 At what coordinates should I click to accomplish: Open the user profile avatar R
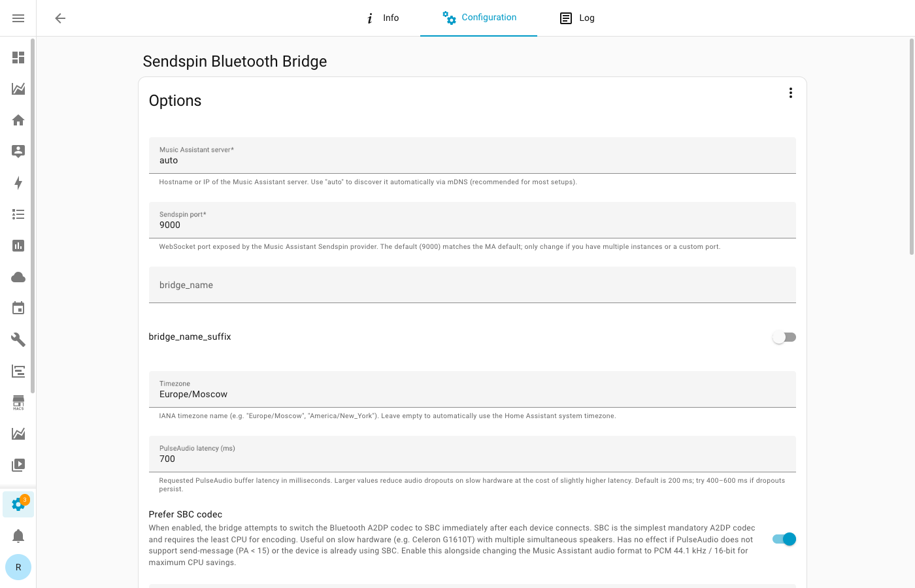(x=18, y=567)
